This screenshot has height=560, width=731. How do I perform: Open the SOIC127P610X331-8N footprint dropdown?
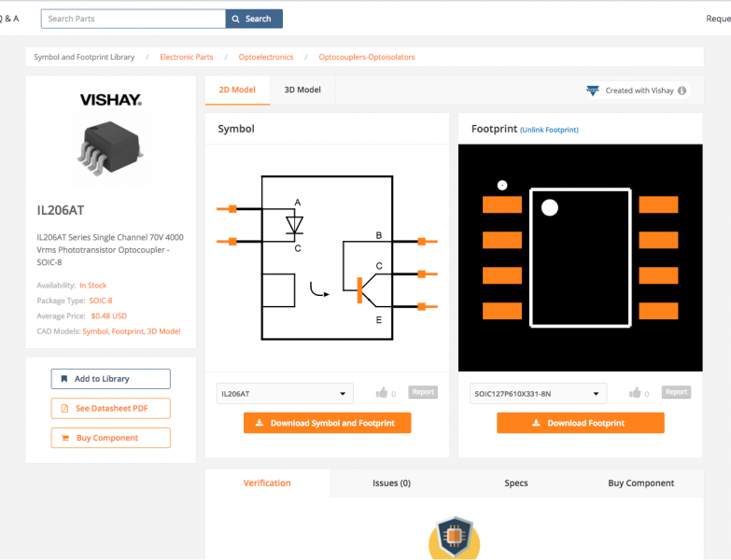point(538,394)
